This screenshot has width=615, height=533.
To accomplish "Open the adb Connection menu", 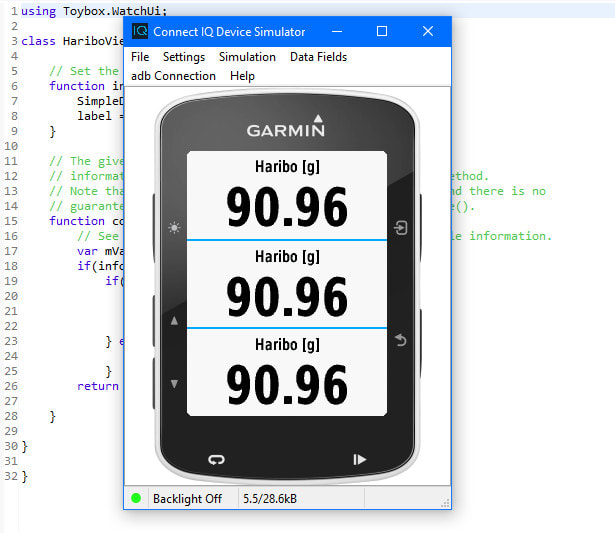I will (173, 76).
